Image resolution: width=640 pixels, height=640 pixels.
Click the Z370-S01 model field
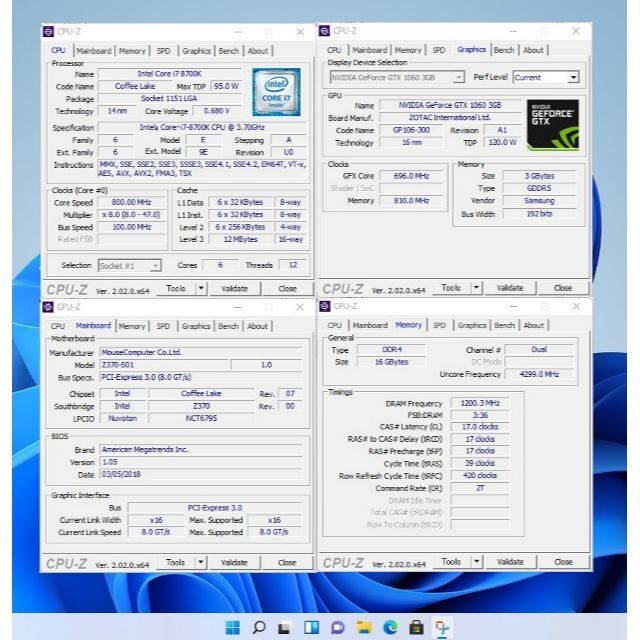coord(164,365)
